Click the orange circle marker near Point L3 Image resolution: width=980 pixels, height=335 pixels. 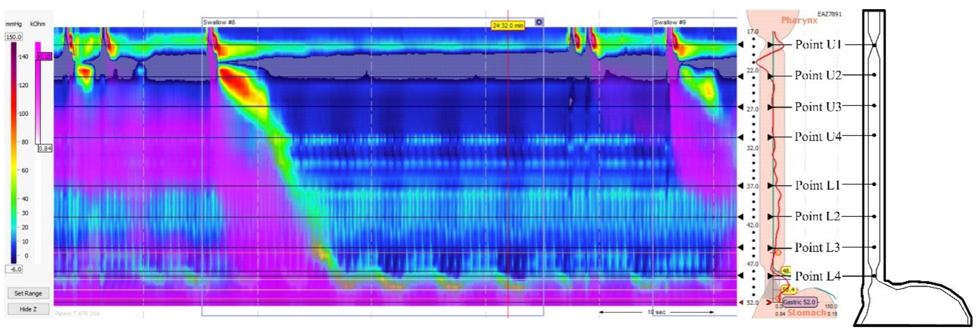pos(778,252)
